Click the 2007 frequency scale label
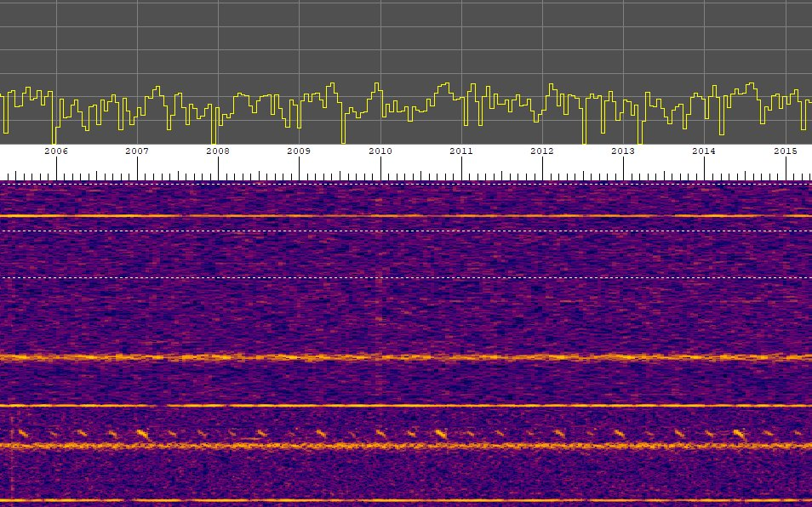The width and height of the screenshot is (812, 507). [x=137, y=151]
